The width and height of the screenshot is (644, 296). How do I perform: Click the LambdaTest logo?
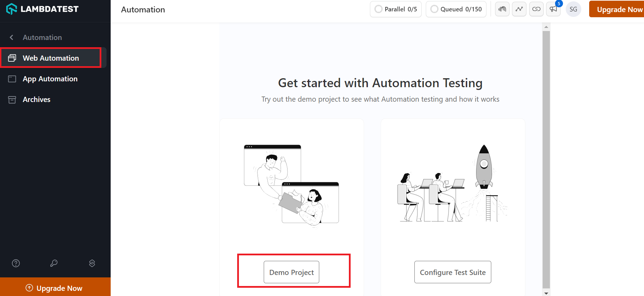pos(42,9)
